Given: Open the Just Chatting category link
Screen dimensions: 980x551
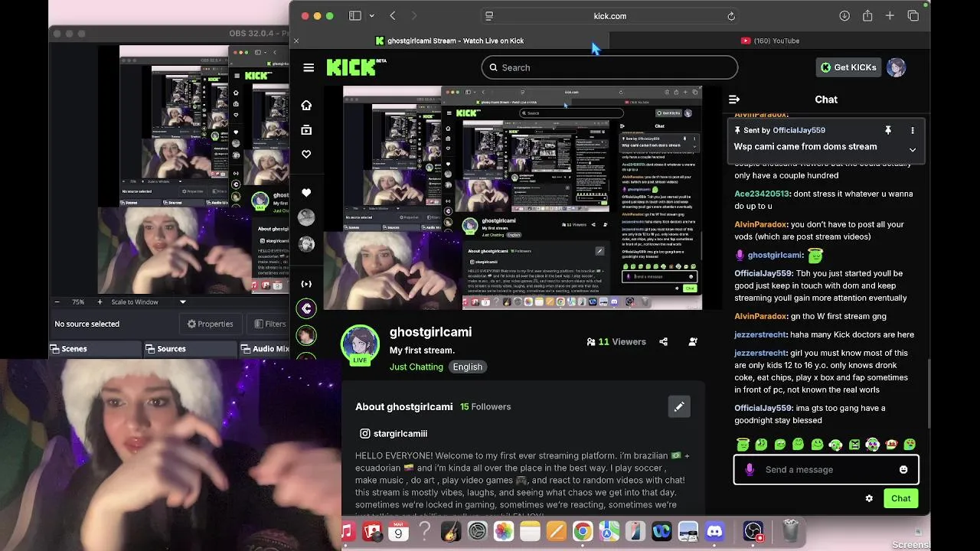Looking at the screenshot, I should 416,367.
